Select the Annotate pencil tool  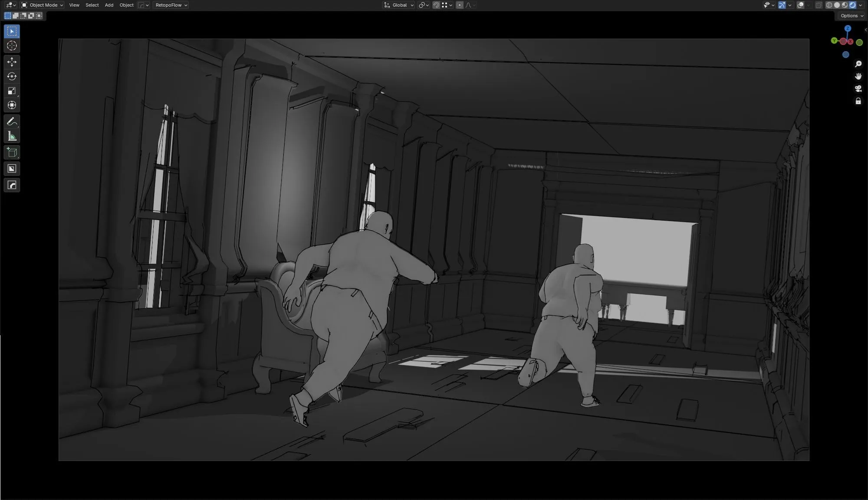click(x=12, y=122)
